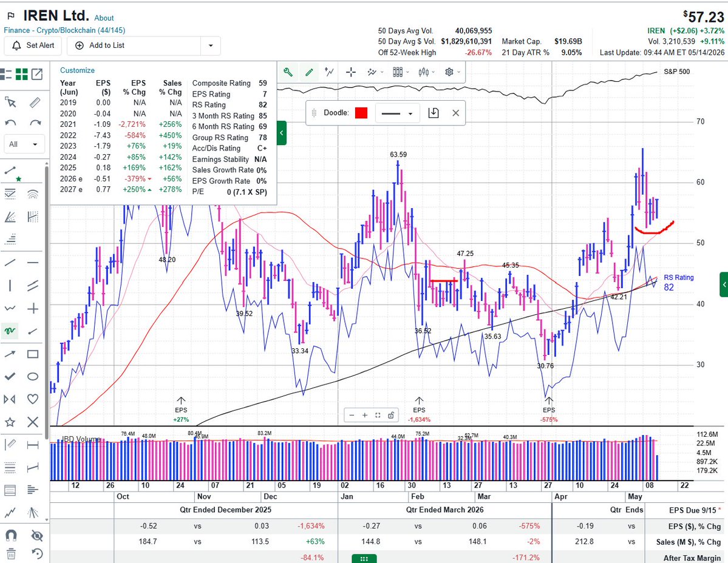The image size is (728, 563).
Task: Select the cross line tool
Action: [33, 308]
